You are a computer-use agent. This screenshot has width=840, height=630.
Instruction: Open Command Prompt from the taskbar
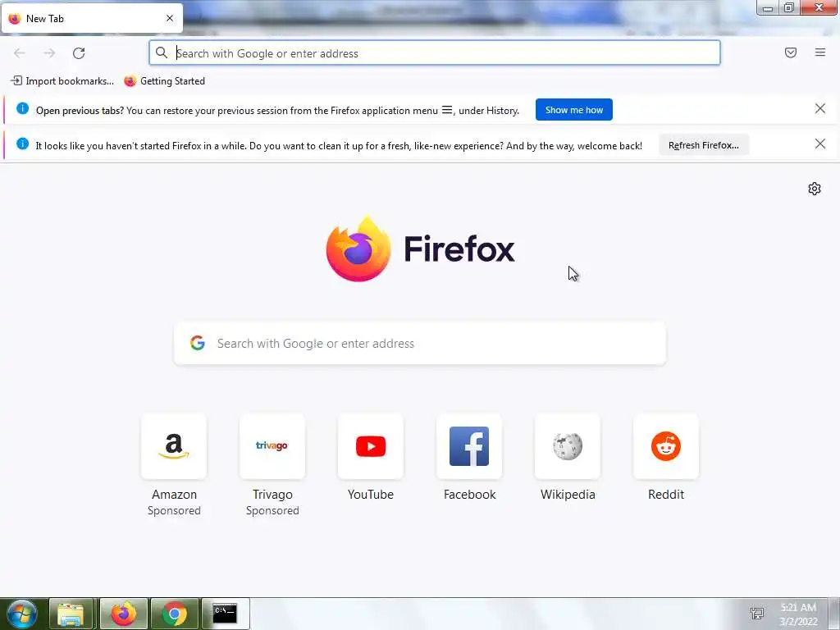click(x=225, y=614)
